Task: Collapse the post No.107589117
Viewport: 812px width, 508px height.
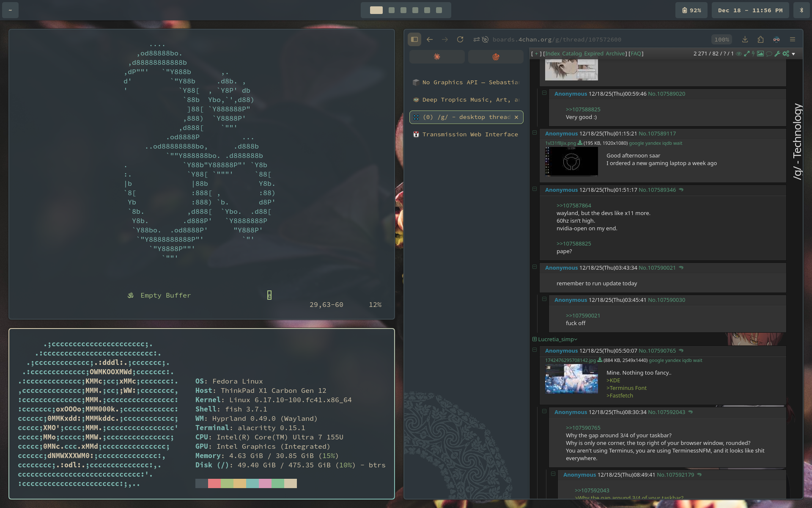Action: [x=535, y=133]
